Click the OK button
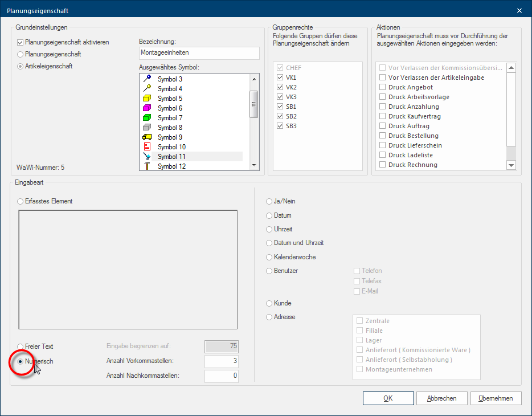This screenshot has height=416, width=532. click(x=387, y=398)
